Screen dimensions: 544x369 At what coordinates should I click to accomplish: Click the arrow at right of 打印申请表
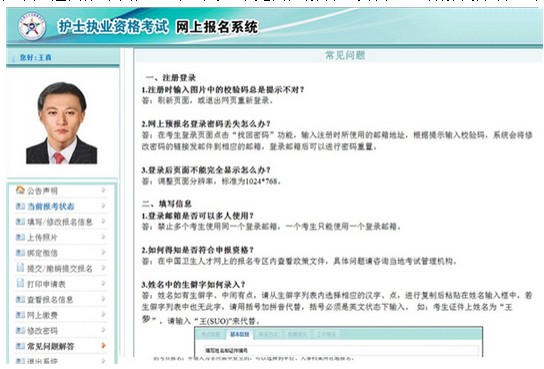(x=103, y=283)
